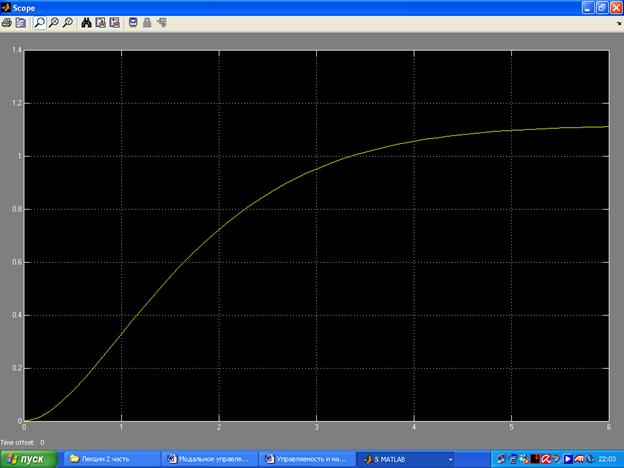Print the scope plot

coord(6,23)
